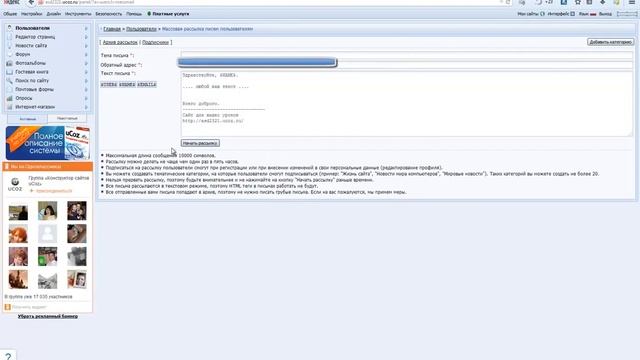The width and height of the screenshot is (640, 360).
Task: Click the bookmark star icon in browser toolbar
Action: point(578,2)
